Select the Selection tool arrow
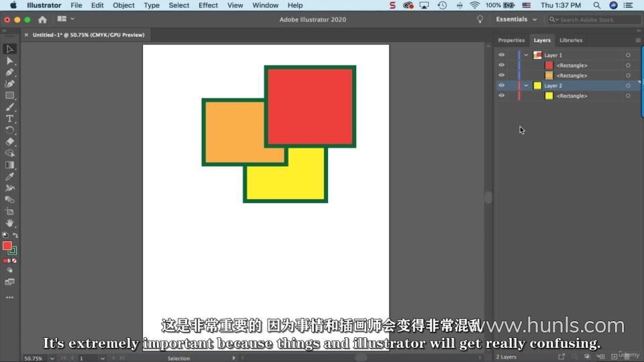This screenshot has width=644, height=362. click(x=9, y=49)
